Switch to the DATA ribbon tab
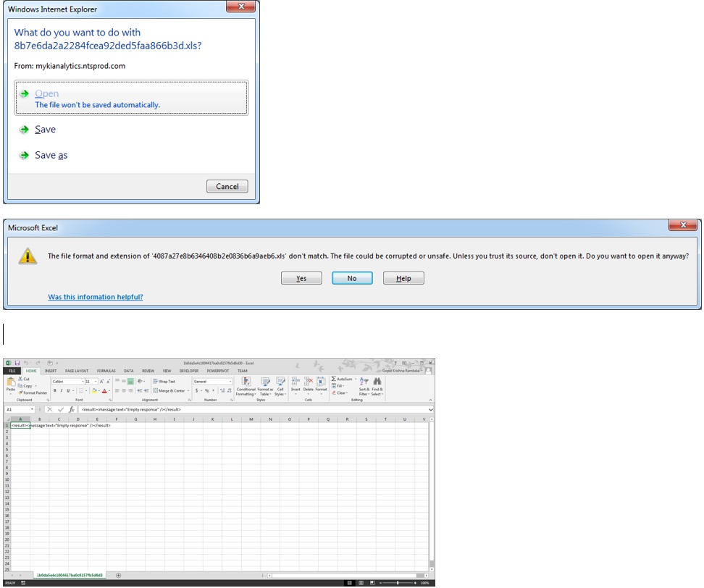704x588 pixels. click(x=129, y=371)
